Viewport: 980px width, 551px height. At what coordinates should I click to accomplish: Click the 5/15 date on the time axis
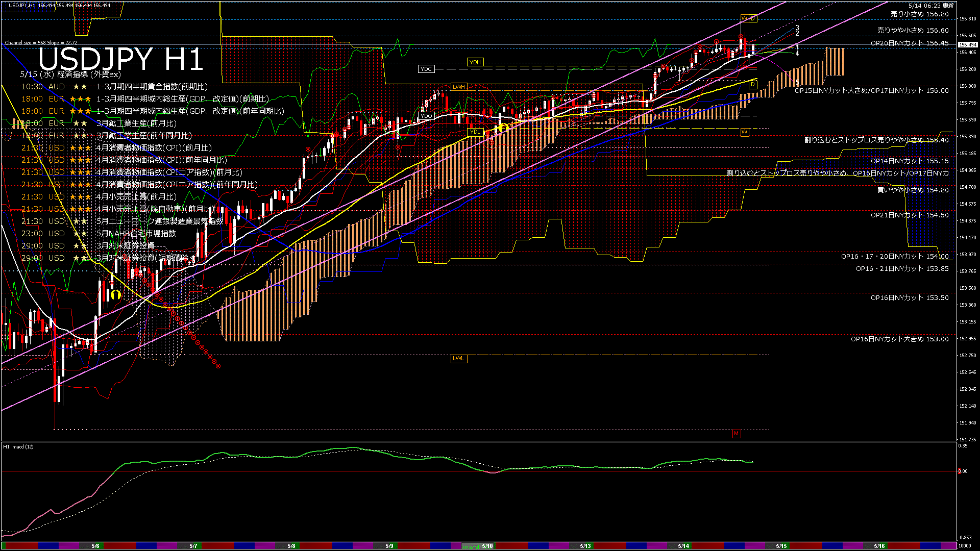coord(781,546)
